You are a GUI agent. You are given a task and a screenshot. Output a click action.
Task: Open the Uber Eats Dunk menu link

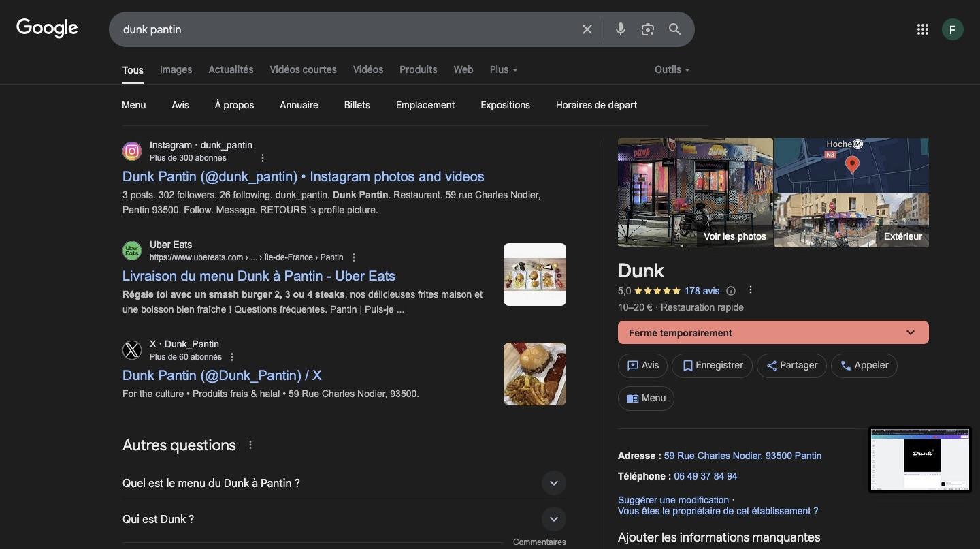(x=259, y=276)
